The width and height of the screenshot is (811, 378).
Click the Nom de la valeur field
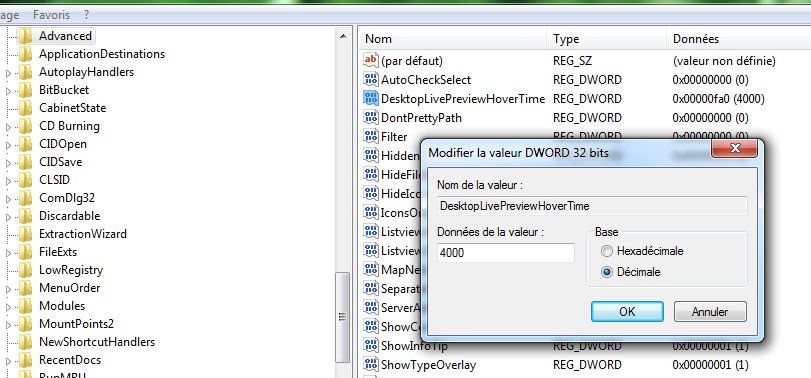(x=592, y=206)
